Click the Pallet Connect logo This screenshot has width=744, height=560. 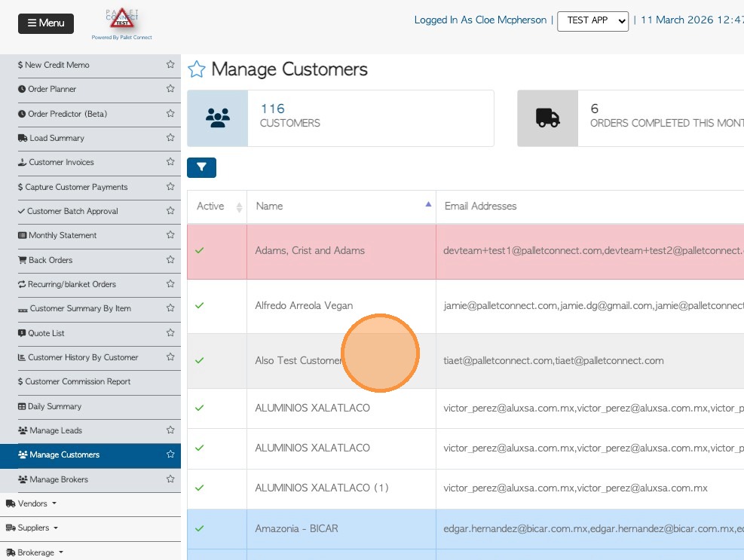tap(121, 23)
